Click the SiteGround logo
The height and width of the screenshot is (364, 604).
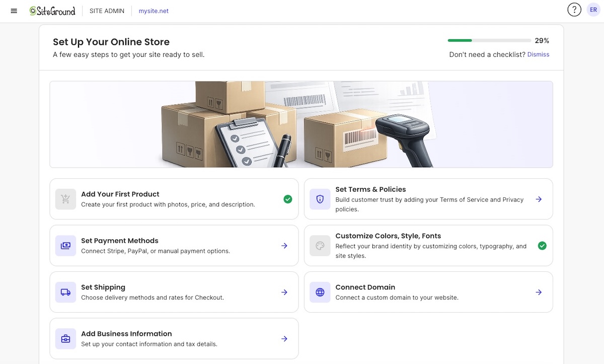tap(52, 11)
